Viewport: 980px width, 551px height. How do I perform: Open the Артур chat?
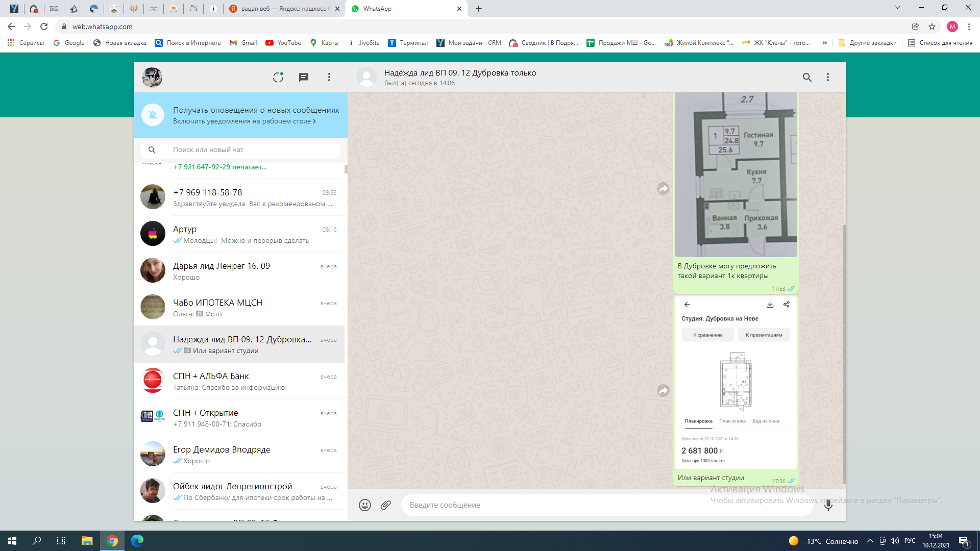(240, 234)
